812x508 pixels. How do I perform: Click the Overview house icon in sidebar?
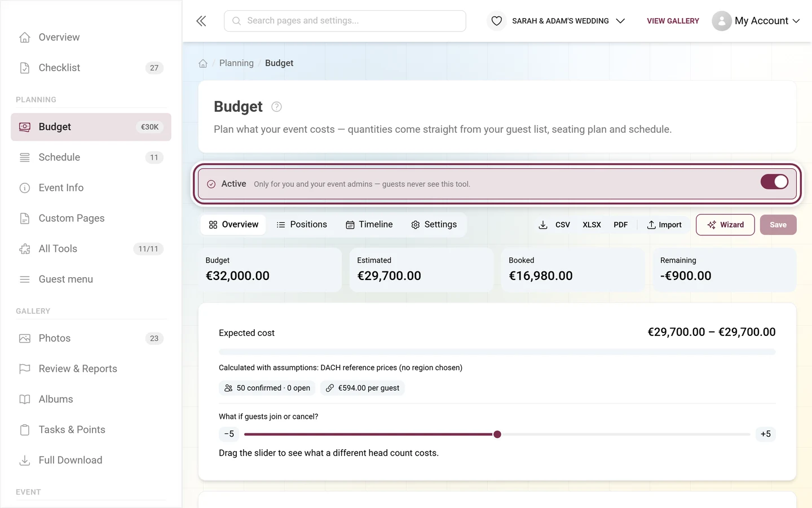tap(25, 37)
